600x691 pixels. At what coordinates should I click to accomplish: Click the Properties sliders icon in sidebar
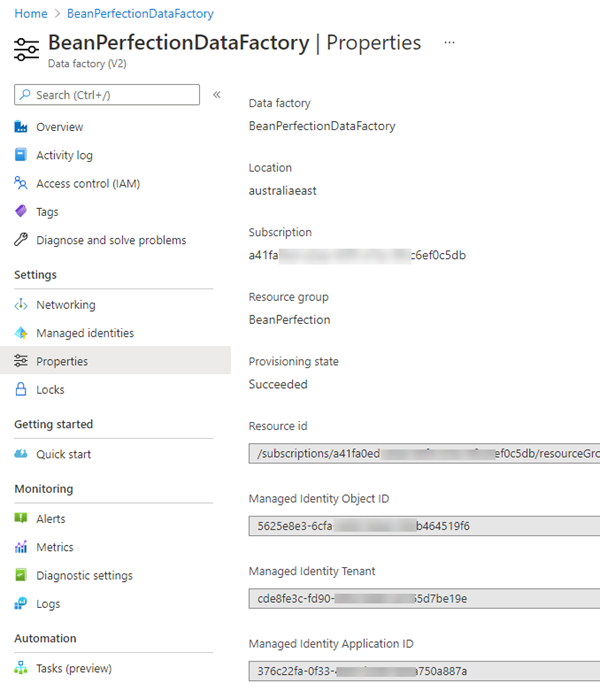tap(21, 360)
